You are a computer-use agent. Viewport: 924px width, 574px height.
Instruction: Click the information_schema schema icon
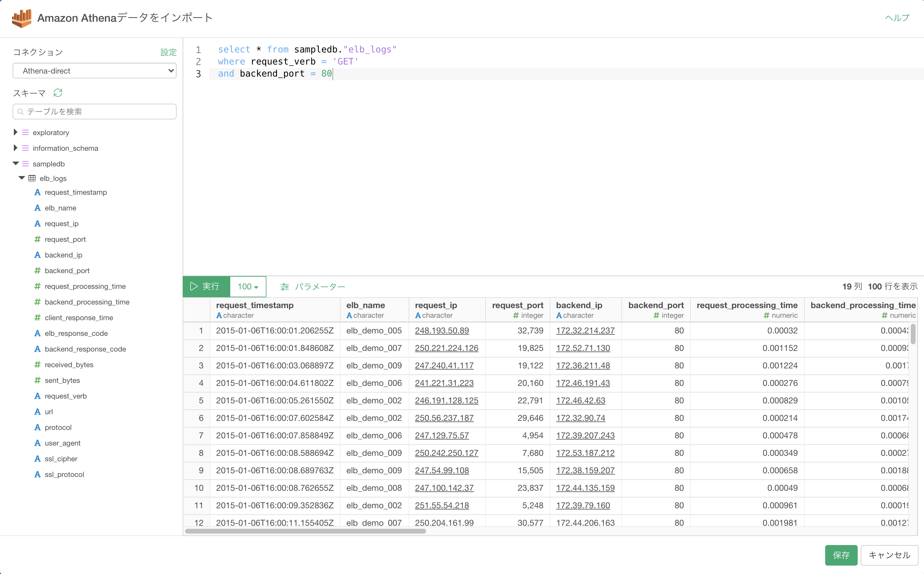(x=25, y=148)
